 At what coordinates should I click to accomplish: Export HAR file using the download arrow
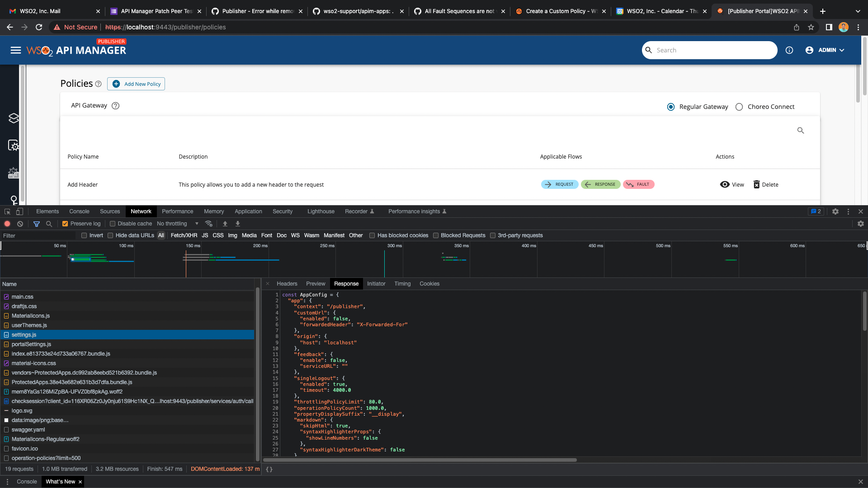click(x=237, y=223)
